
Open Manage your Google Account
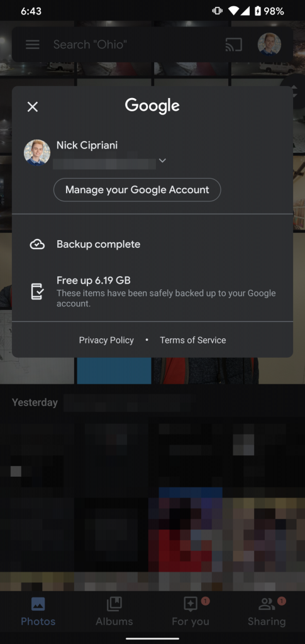(137, 190)
